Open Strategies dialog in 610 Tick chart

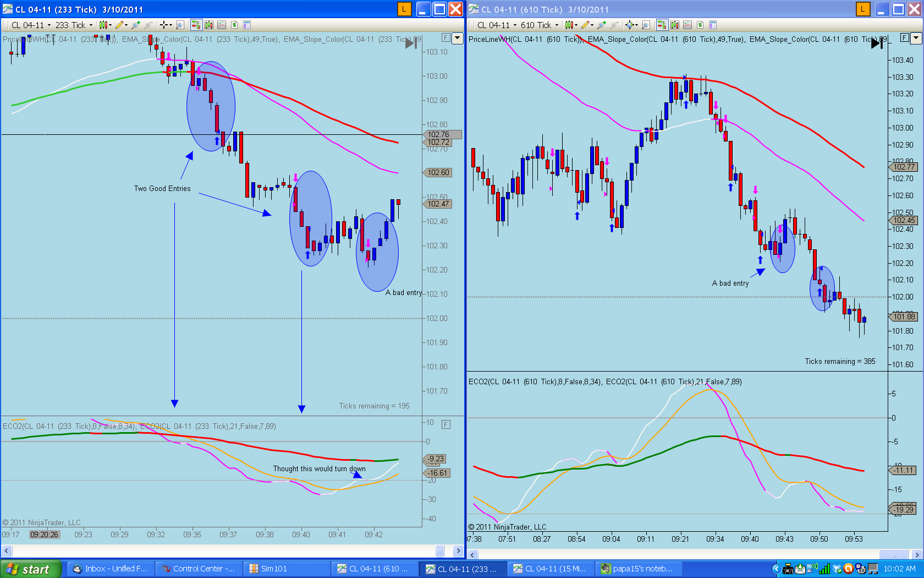tap(700, 25)
